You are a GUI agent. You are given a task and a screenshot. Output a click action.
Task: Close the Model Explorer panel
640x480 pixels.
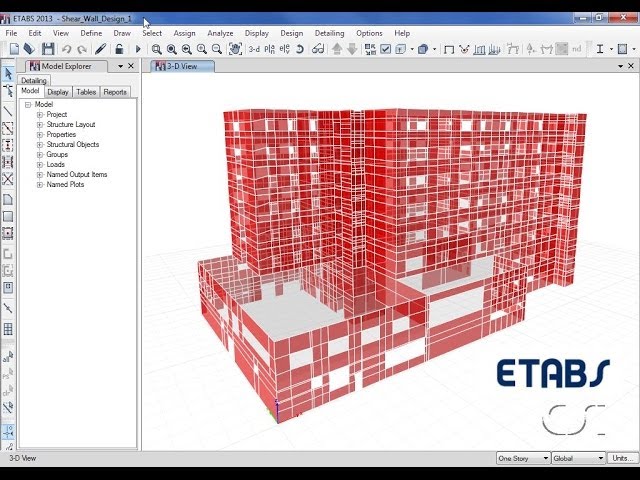(x=131, y=66)
